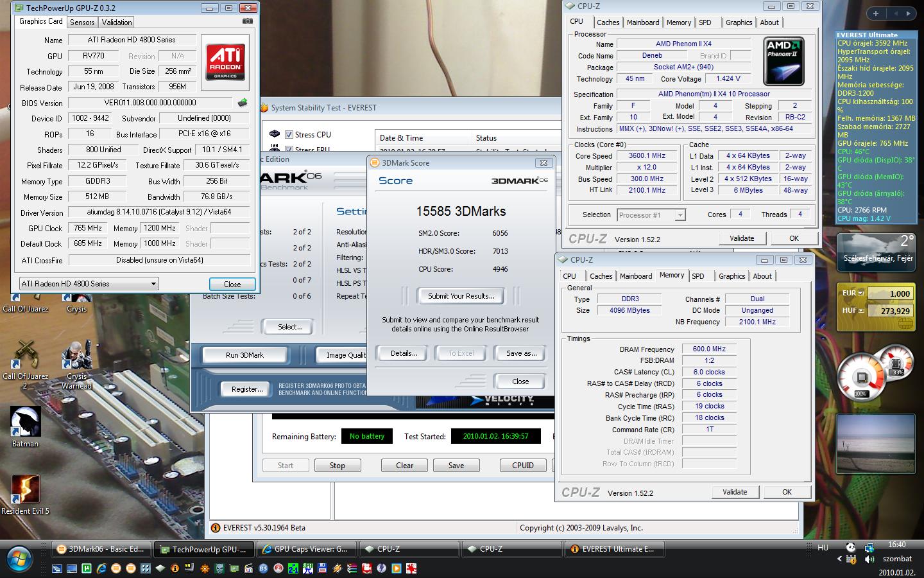Open the Crysis desktop shortcut
This screenshot has width=924, height=578.
click(76, 302)
